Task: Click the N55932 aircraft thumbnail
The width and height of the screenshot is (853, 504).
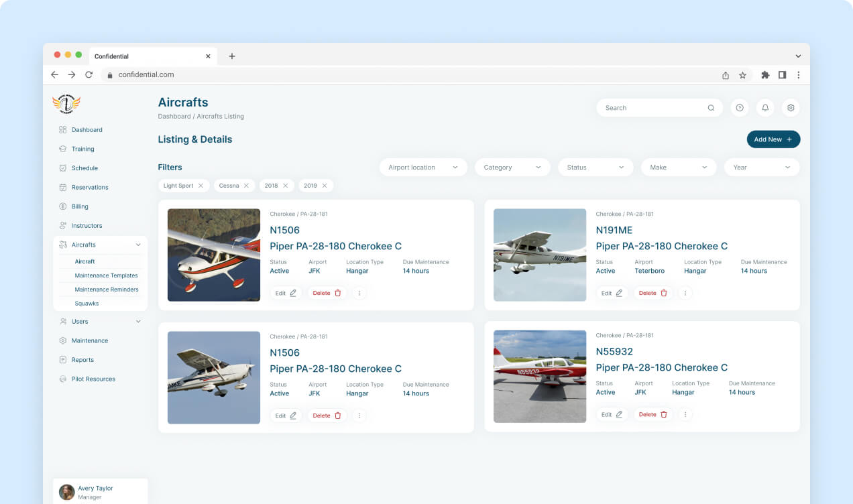Action: coord(540,376)
